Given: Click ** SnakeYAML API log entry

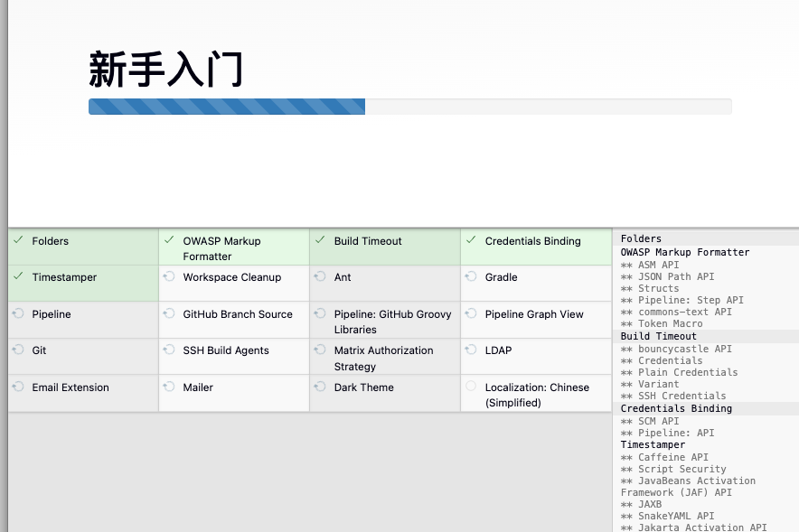Looking at the screenshot, I should 668,516.
